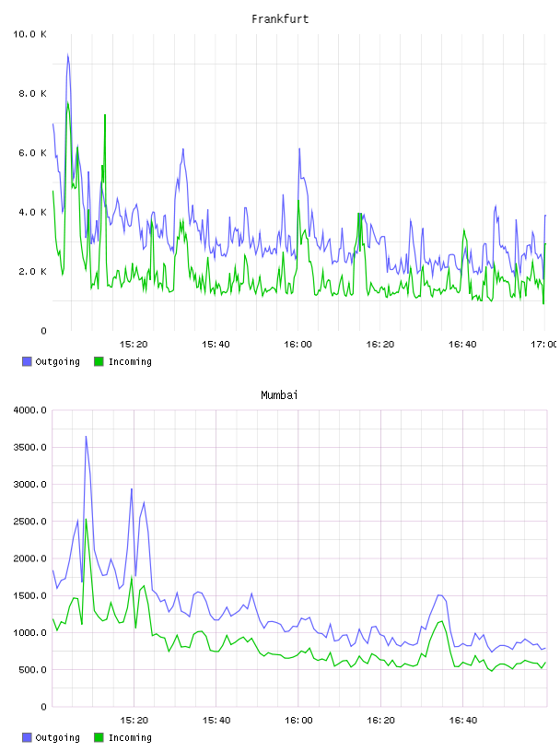Click the 16:00 outgoing spike in Frankfurt chart
Image resolution: width=560 pixels, height=752 pixels.
[x=299, y=148]
